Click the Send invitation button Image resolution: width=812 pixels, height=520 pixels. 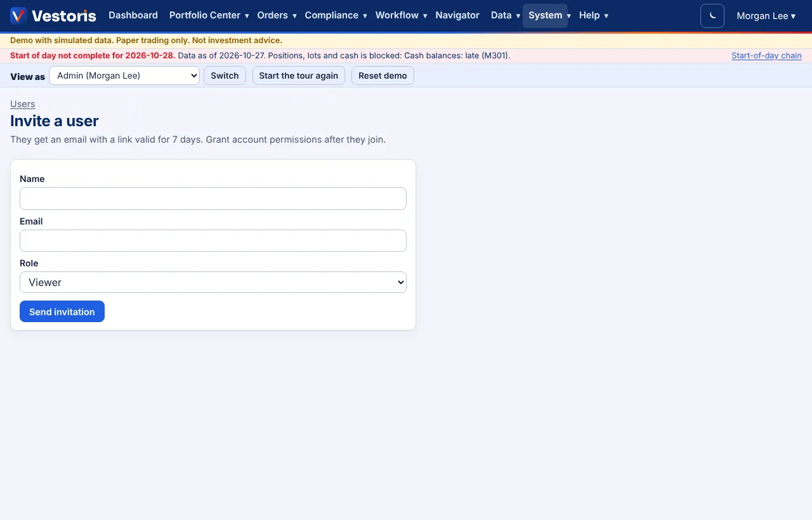tap(62, 311)
